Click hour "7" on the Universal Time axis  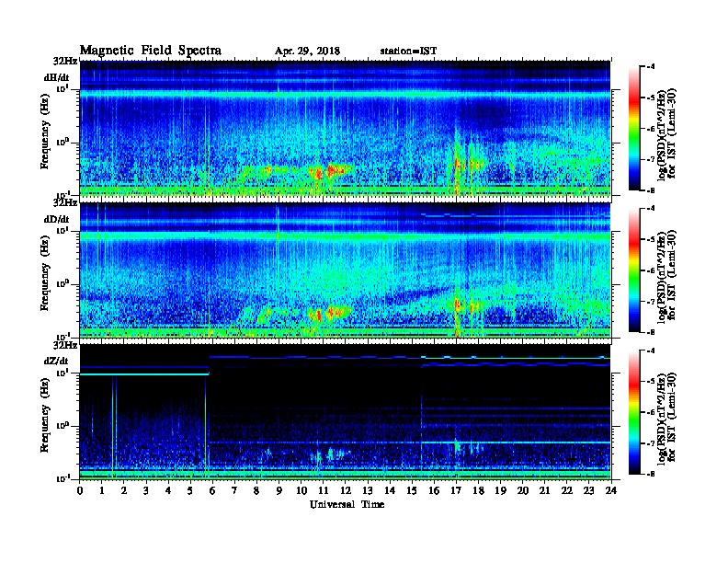click(x=235, y=491)
